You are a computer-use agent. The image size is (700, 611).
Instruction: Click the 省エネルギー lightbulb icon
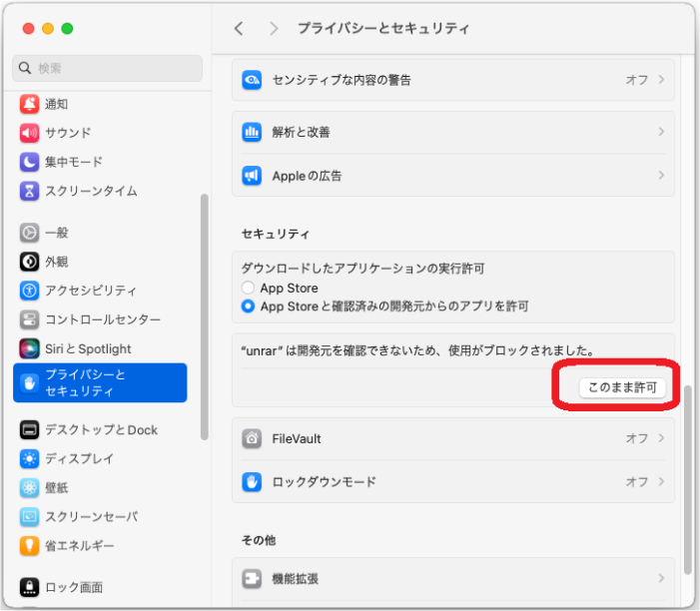[30, 545]
